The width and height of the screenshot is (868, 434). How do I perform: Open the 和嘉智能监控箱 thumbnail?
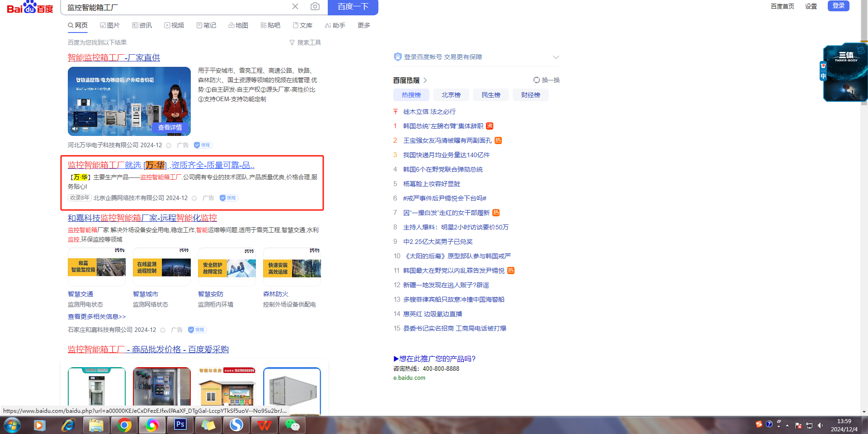(x=97, y=266)
